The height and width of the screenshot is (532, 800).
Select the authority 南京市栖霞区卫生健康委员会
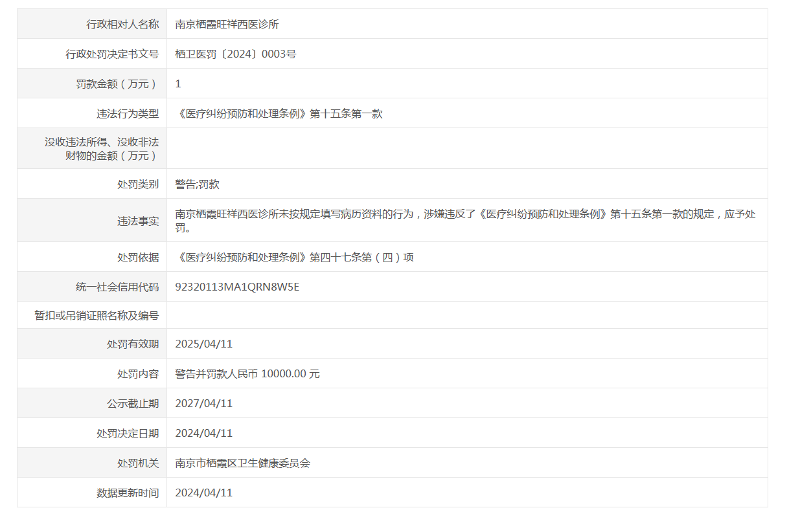(x=243, y=463)
